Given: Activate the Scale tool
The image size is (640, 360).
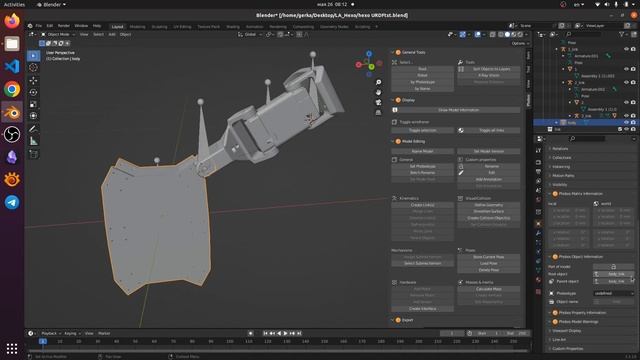Looking at the screenshot, I should (x=33, y=104).
